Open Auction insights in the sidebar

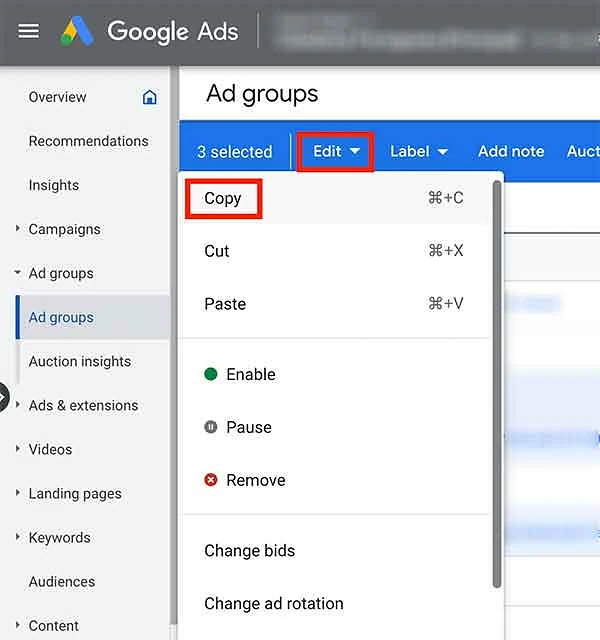pyautogui.click(x=80, y=362)
